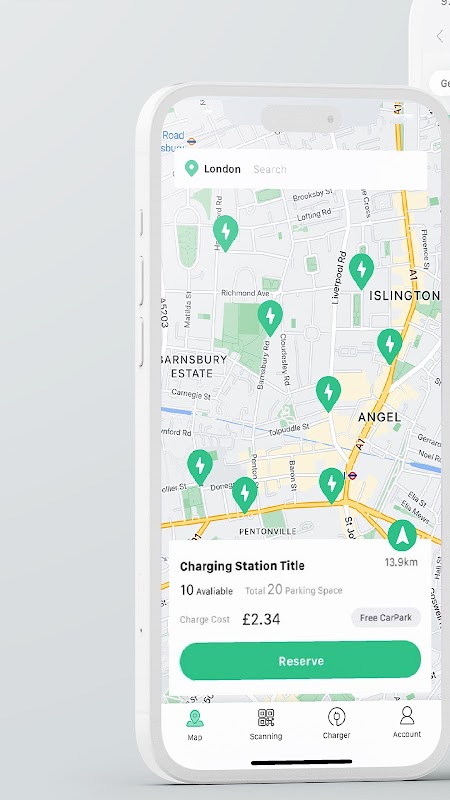Screen dimensions: 450x800
Task: Open the Charger tab
Action: coord(336,723)
